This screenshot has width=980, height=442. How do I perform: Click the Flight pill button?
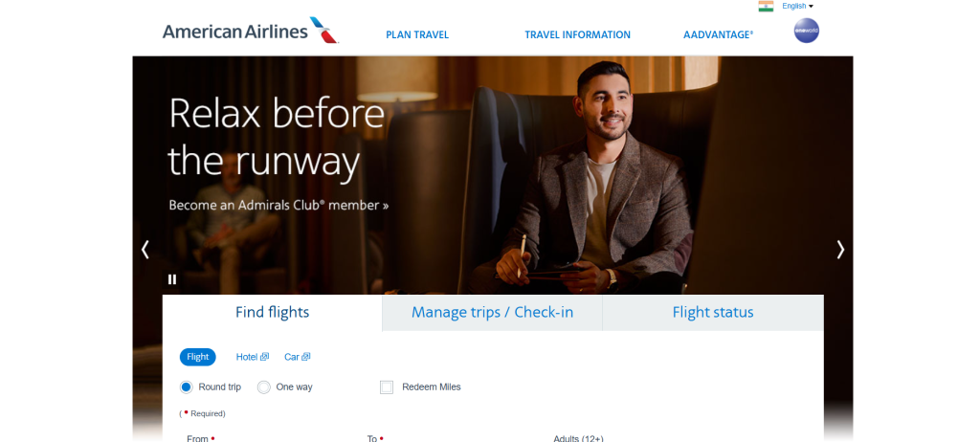point(197,357)
